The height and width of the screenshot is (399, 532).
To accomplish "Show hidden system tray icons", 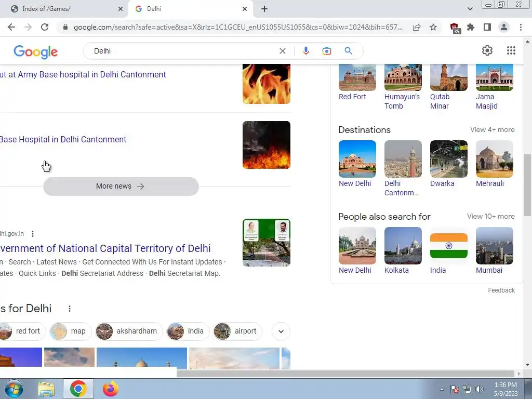I will tap(442, 389).
